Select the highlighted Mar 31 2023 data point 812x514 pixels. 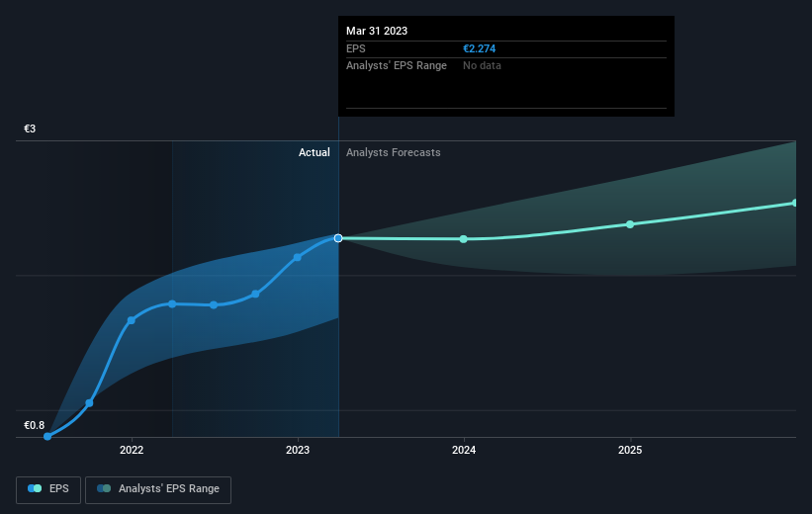pyautogui.click(x=338, y=238)
